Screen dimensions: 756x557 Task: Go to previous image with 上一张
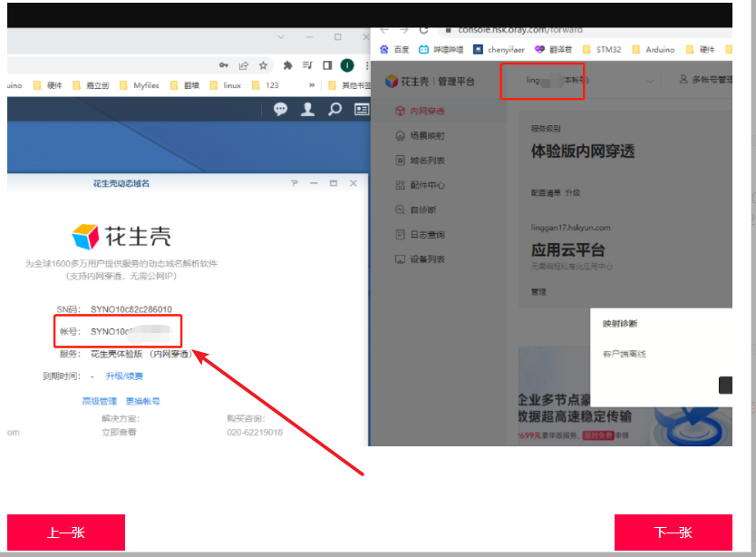[x=66, y=533]
